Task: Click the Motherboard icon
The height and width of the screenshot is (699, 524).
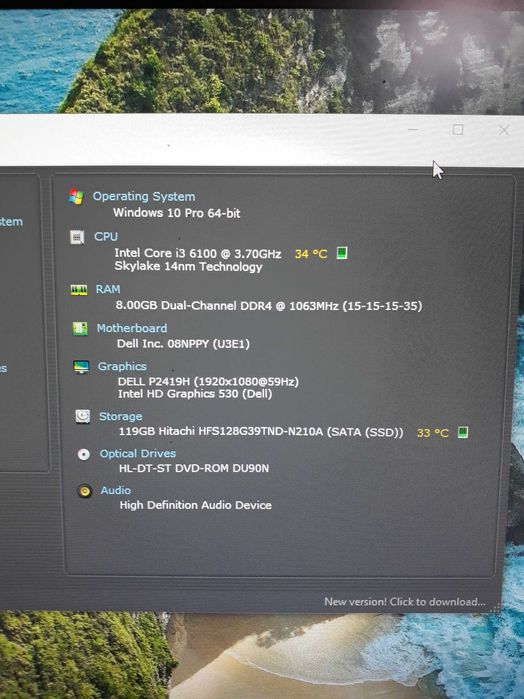Action: coord(80,329)
